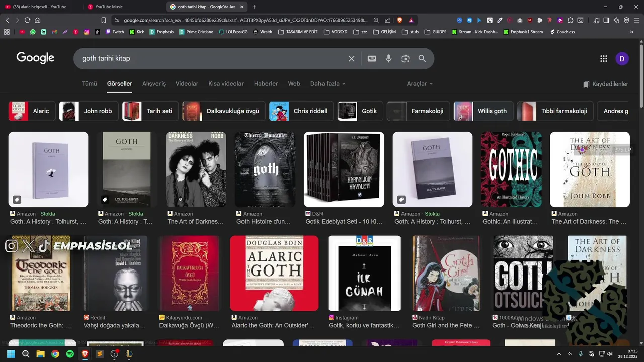Open the Tümü results tab
This screenshot has height=362, width=644.
click(x=89, y=84)
